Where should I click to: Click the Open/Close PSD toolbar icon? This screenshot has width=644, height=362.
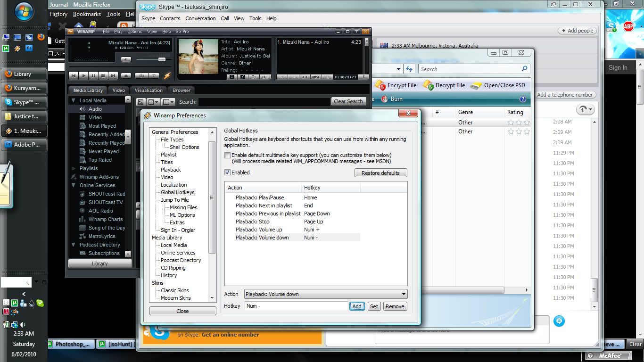477,85
